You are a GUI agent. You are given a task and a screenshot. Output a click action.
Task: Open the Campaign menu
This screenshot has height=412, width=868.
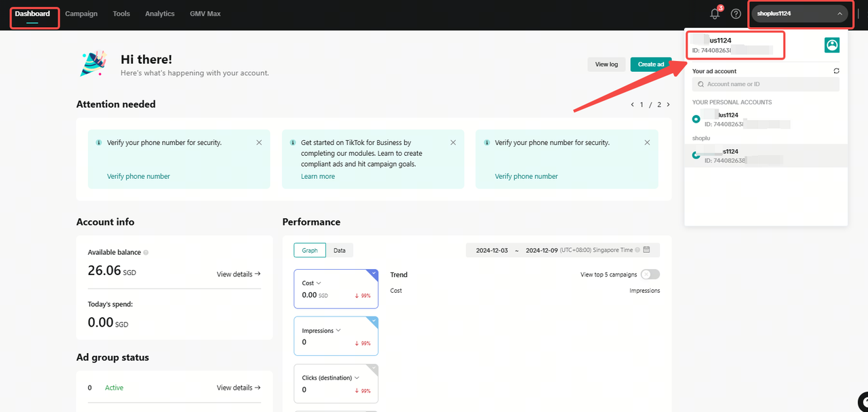pos(81,13)
